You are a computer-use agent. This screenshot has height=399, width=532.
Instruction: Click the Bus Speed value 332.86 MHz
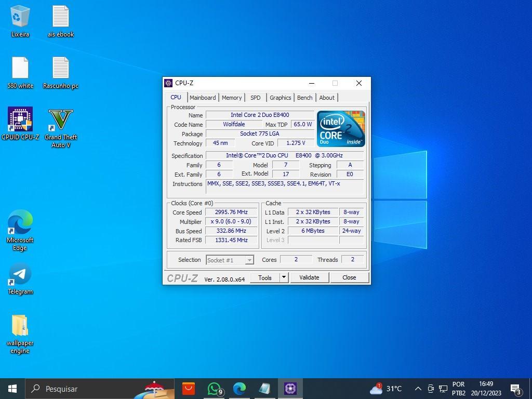coord(231,231)
